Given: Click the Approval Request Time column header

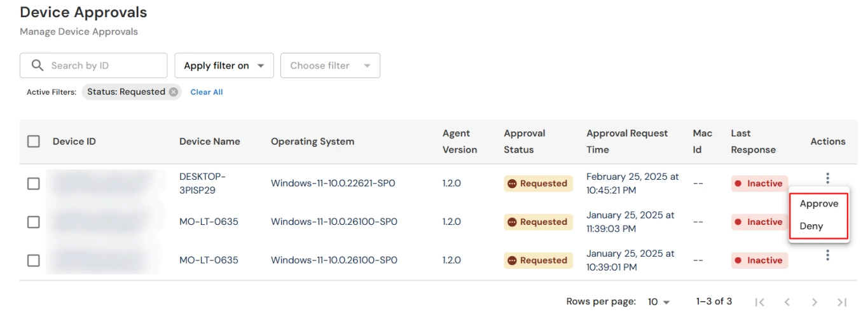Looking at the screenshot, I should [x=627, y=142].
